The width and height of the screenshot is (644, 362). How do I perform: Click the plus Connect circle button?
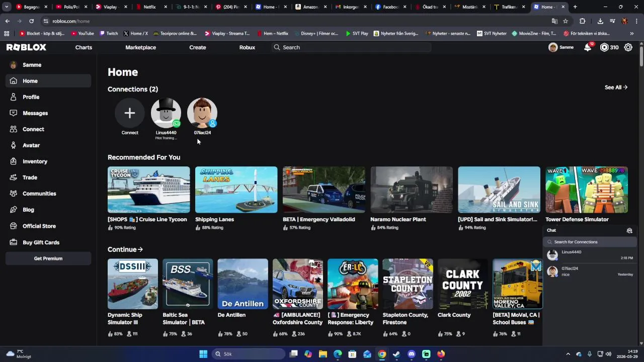130,113
